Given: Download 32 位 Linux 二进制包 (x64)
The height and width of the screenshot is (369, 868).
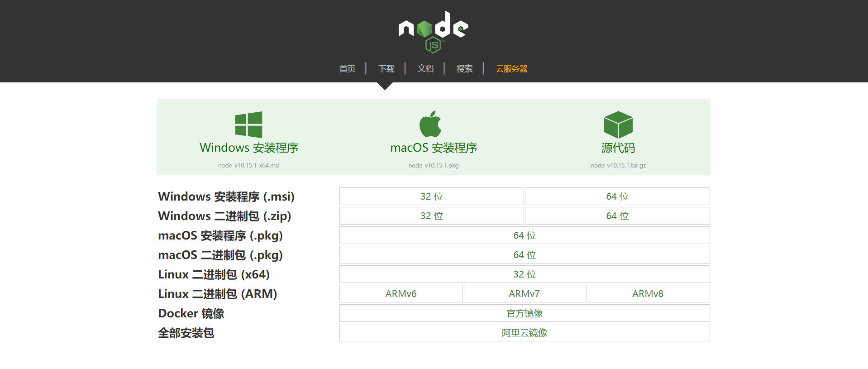Looking at the screenshot, I should pos(525,274).
